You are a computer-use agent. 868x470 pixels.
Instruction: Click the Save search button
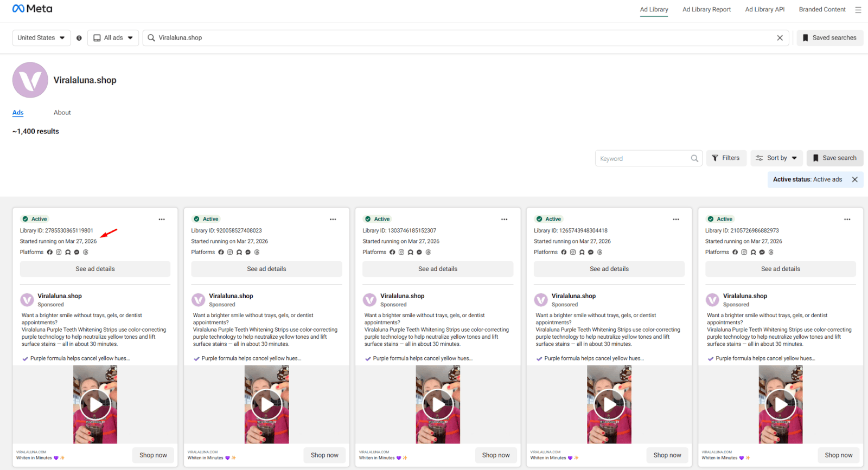click(835, 158)
